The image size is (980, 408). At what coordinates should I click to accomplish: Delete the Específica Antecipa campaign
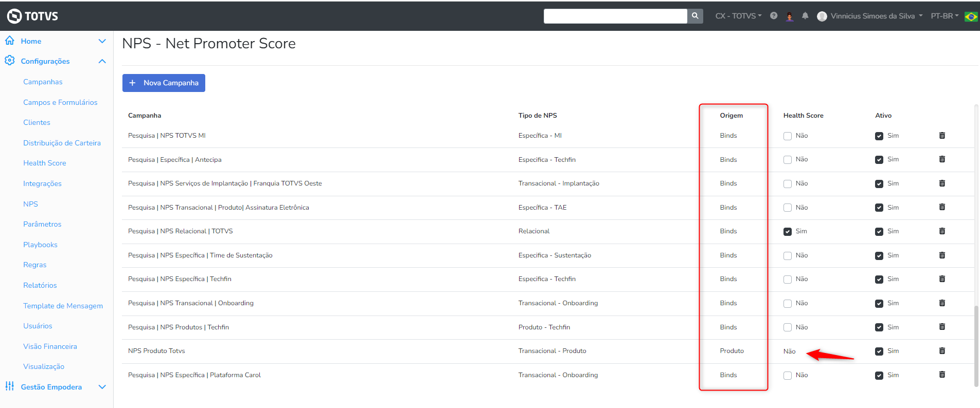coord(942,159)
